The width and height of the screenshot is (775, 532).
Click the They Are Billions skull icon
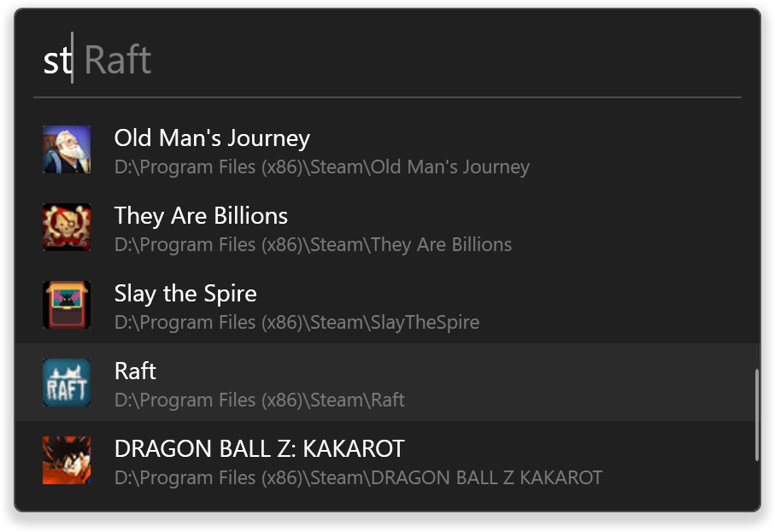coord(67,227)
